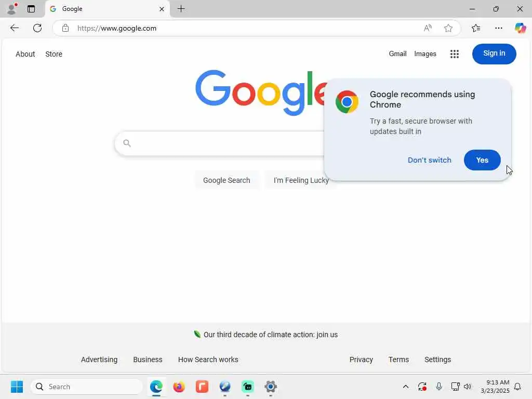Click the Don't switch button
Image resolution: width=532 pixels, height=399 pixels.
pos(429,160)
